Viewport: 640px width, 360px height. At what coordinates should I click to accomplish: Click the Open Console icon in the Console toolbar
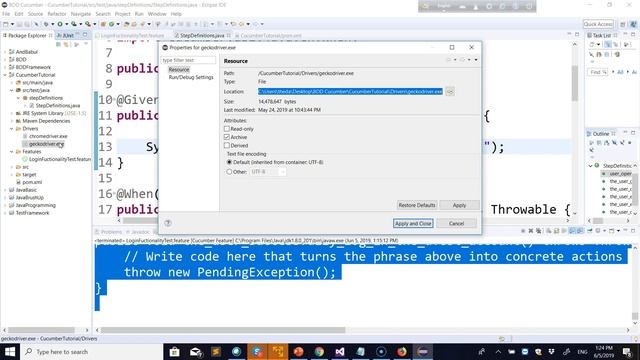coord(611,231)
